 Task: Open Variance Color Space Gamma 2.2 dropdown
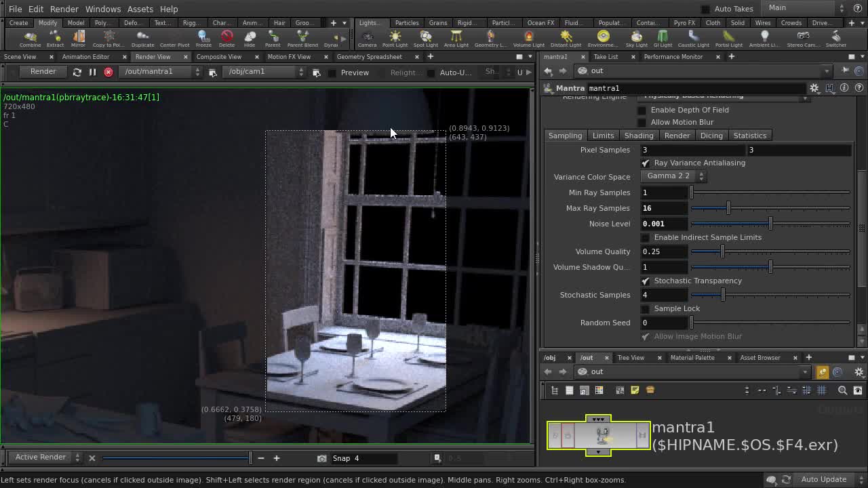click(x=673, y=176)
